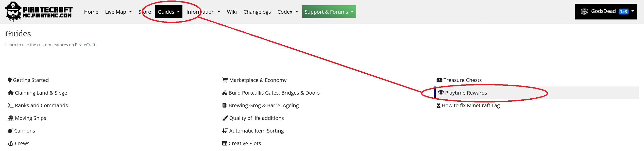Screen dimensions: 644x151
Task: Click the GodsDead avatar image
Action: [585, 11]
